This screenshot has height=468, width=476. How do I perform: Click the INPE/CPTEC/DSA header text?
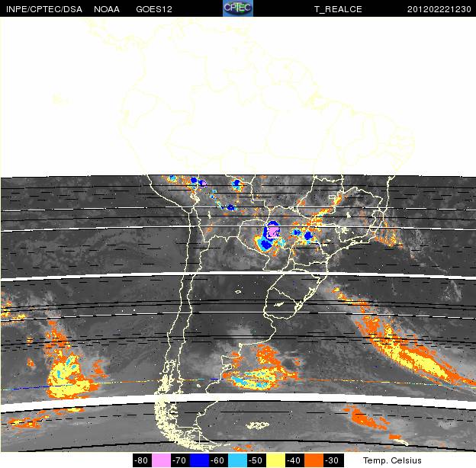[44, 9]
